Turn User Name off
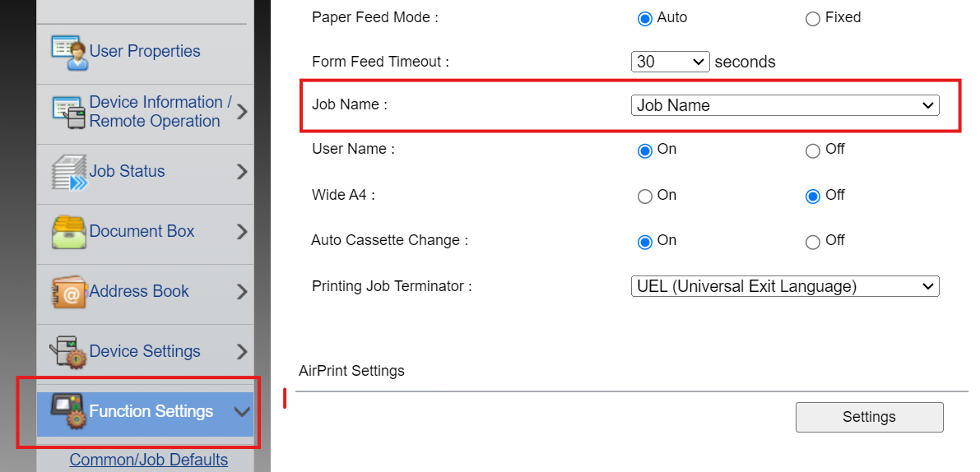Viewport: 980px width, 472px height. [813, 150]
